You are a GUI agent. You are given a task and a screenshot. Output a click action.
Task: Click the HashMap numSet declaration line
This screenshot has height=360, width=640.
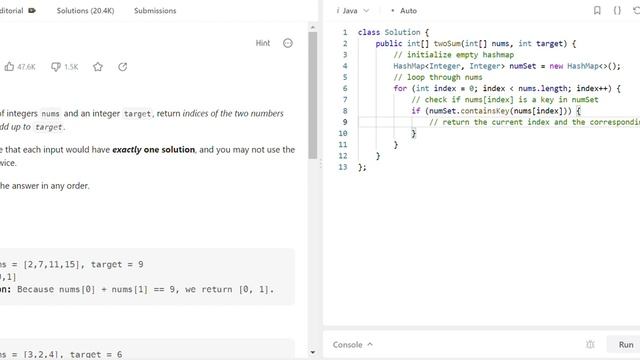point(507,66)
